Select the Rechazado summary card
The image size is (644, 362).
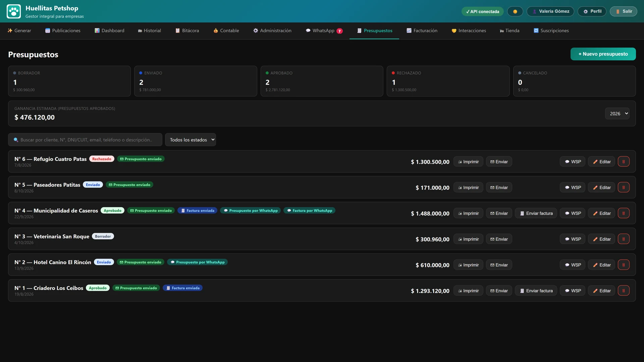pos(448,81)
